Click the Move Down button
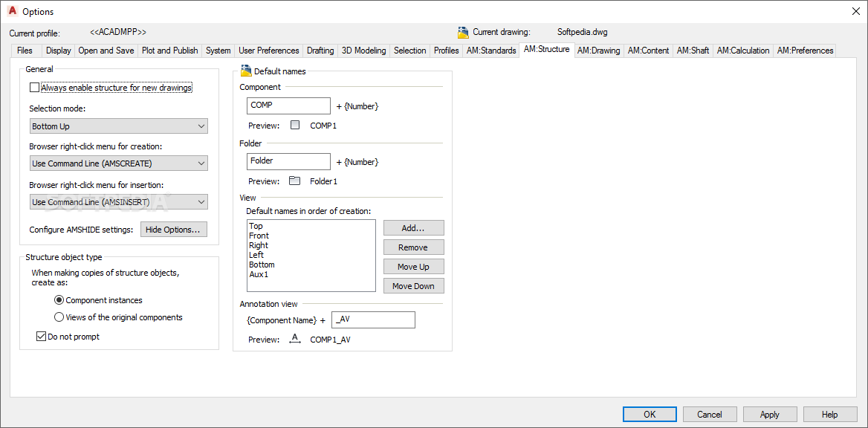868x428 pixels. (413, 286)
